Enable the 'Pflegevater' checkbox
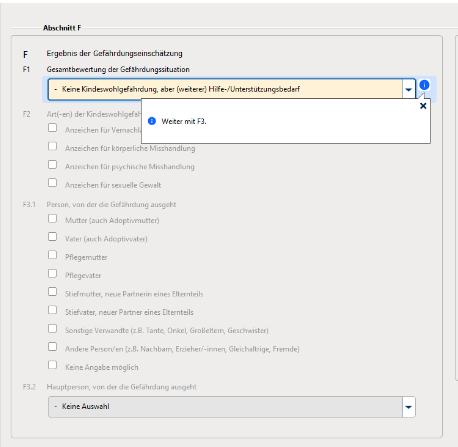This screenshot has width=458, height=447. [x=52, y=273]
